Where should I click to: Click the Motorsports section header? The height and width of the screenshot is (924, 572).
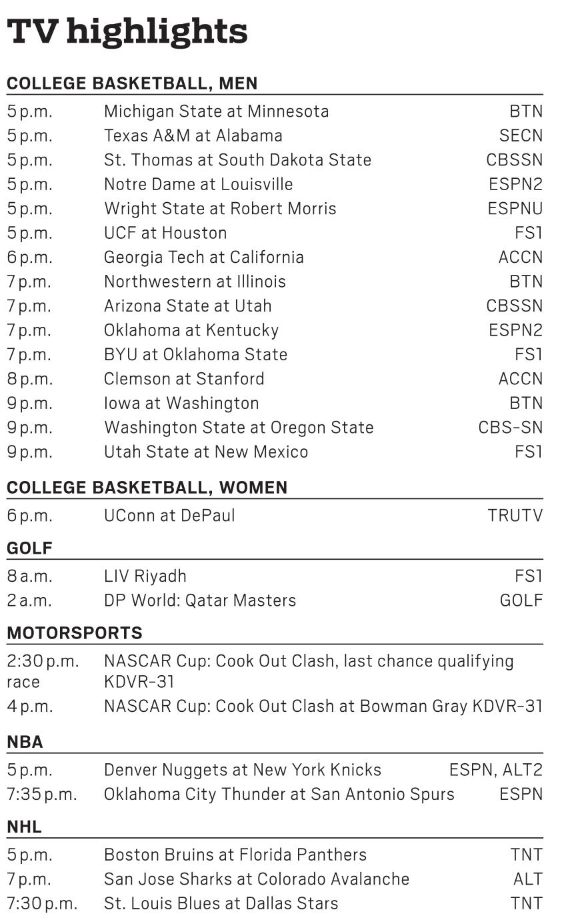75,632
